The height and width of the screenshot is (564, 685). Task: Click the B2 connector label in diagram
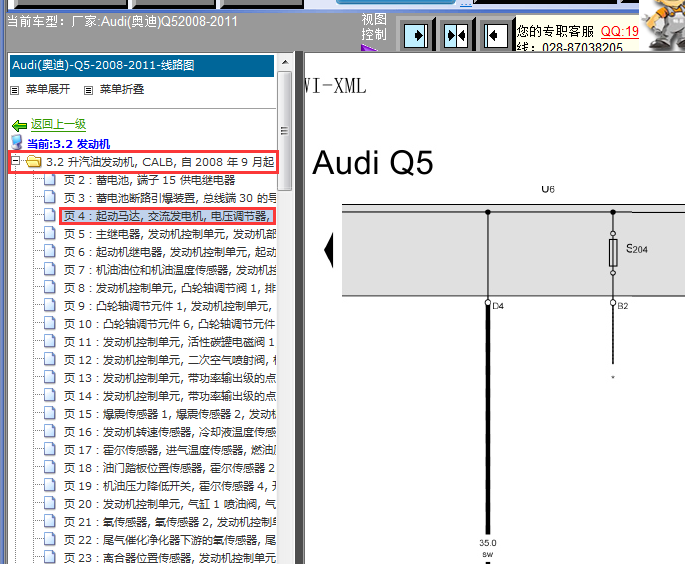623,306
